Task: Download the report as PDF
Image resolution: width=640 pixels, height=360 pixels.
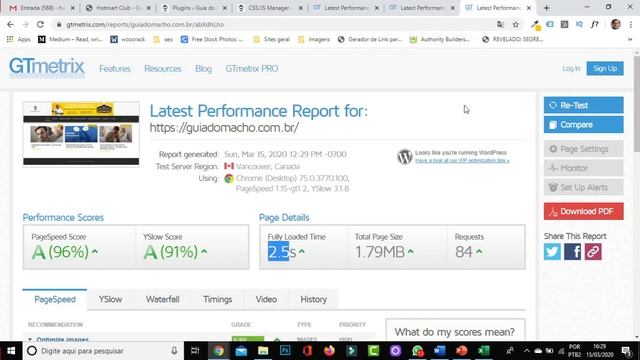Action: click(x=583, y=211)
